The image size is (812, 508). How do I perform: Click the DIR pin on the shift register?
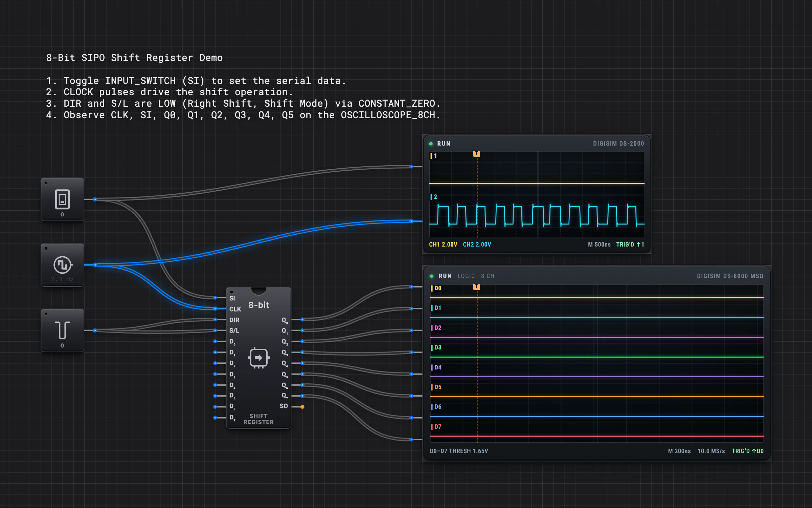point(215,319)
